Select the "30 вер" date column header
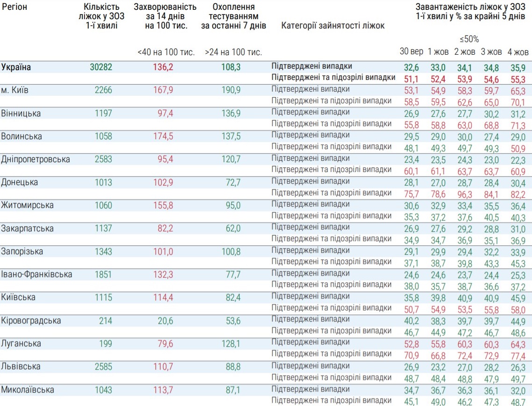The height and width of the screenshot is (406, 532). pos(411,51)
